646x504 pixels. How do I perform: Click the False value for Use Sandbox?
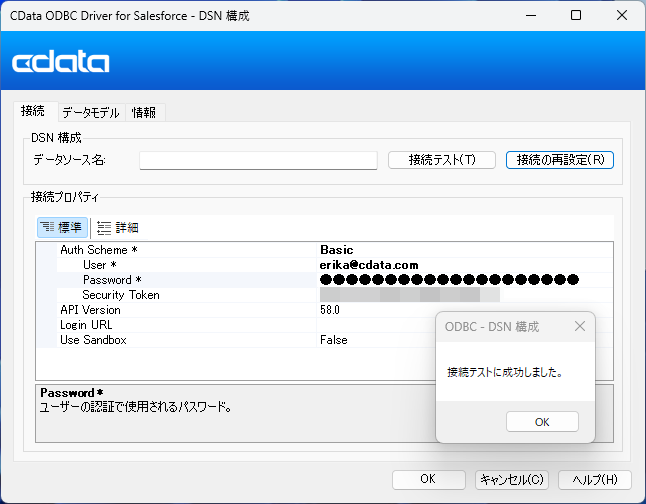(334, 340)
